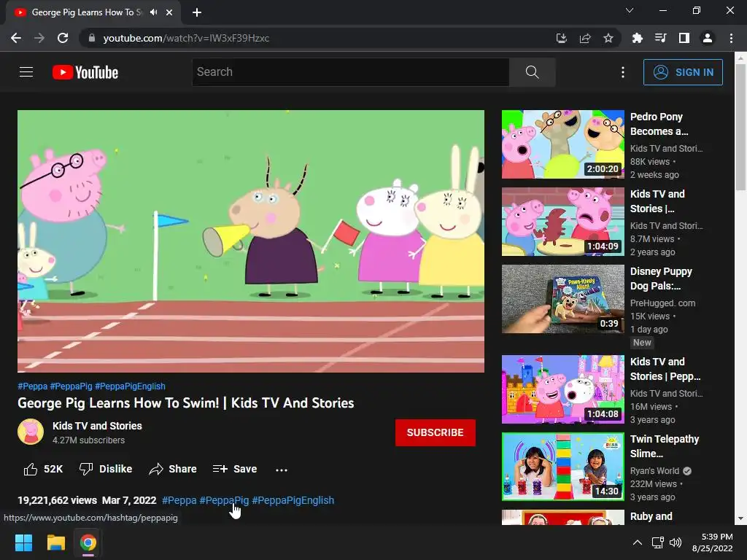
Task: Close the George Pig Learns tab
Action: tap(169, 12)
